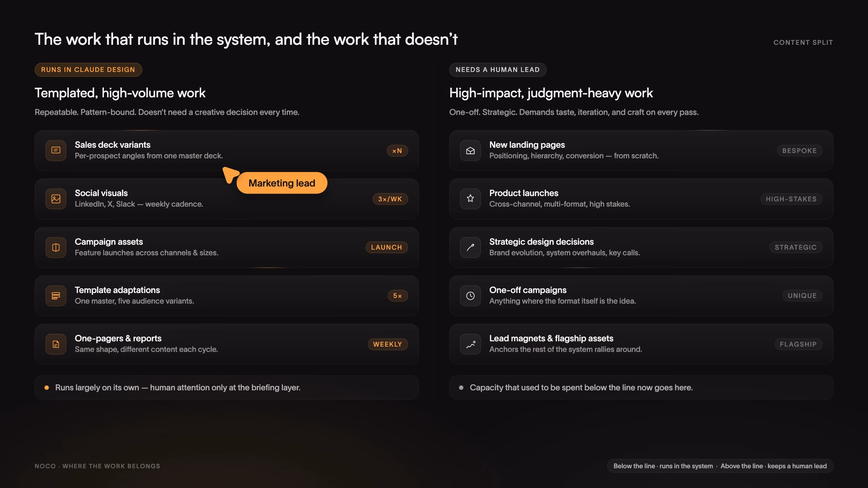Screen dimensions: 868x488
Task: Click the orange dot beside Runs largely on its own
Action: tap(46, 388)
